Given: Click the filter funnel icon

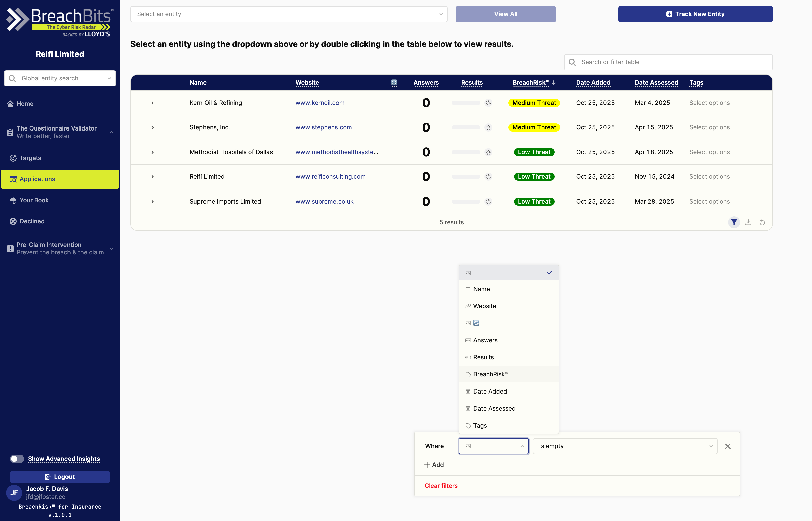Looking at the screenshot, I should coord(734,222).
